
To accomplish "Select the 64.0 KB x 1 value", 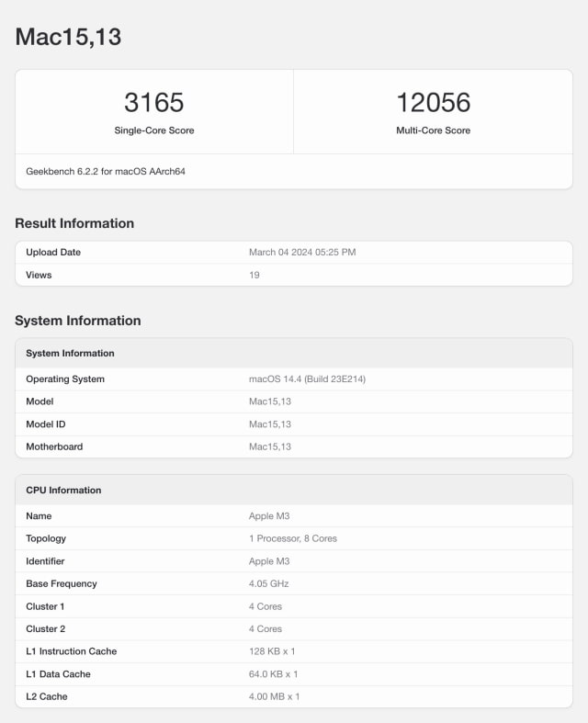I will [274, 674].
